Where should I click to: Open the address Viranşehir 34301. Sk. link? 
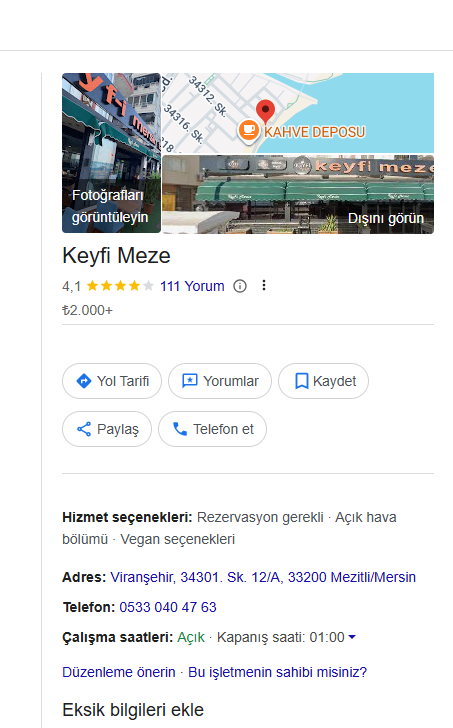click(263, 577)
